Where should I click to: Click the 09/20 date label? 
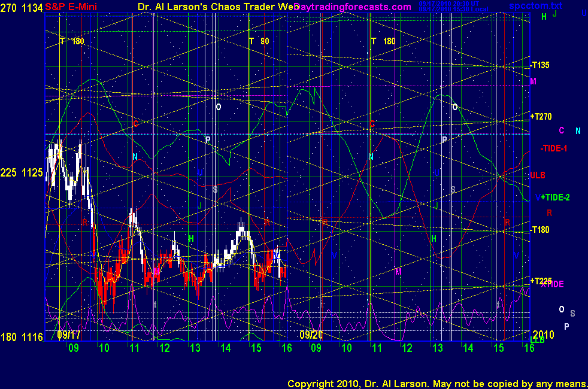coord(311,336)
